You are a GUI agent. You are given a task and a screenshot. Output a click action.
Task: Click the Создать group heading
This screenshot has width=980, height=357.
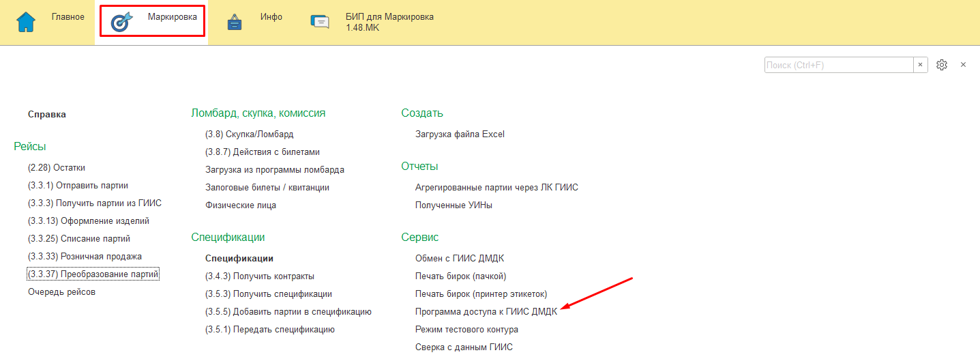pyautogui.click(x=422, y=113)
